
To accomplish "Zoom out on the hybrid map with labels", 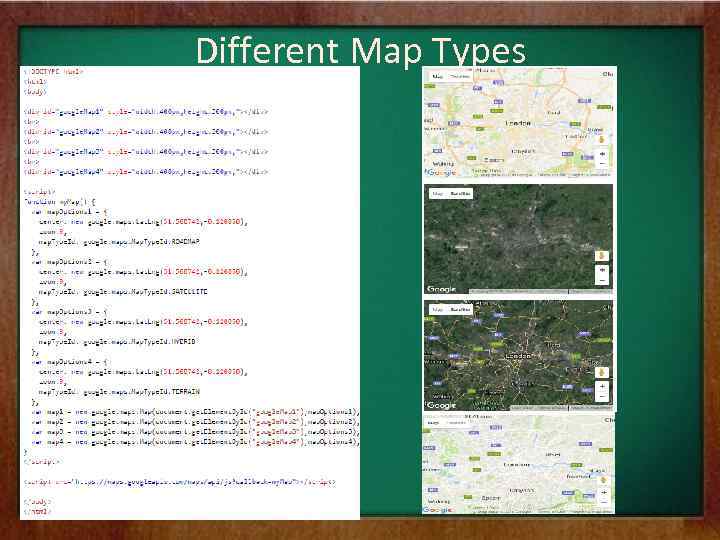I will (x=602, y=396).
